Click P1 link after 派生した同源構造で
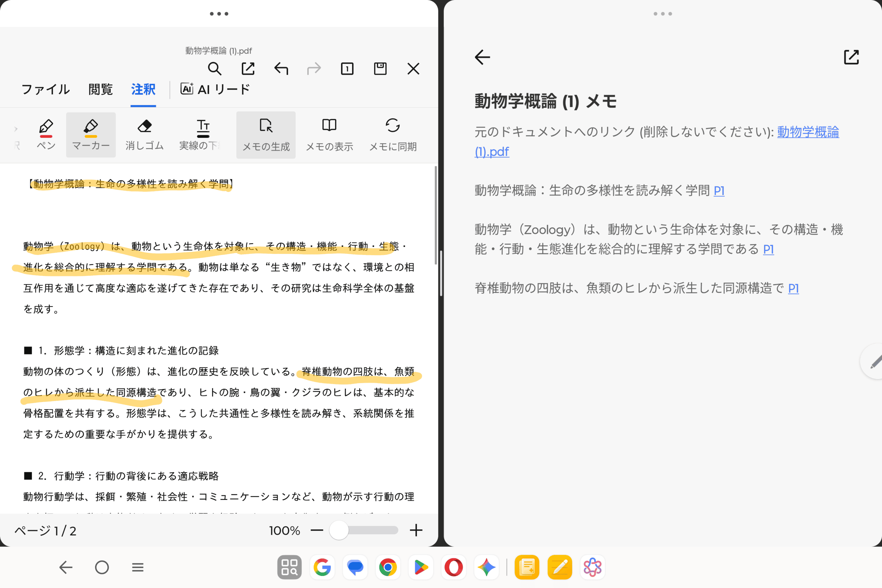Screen dimensions: 882x588 click(x=793, y=288)
